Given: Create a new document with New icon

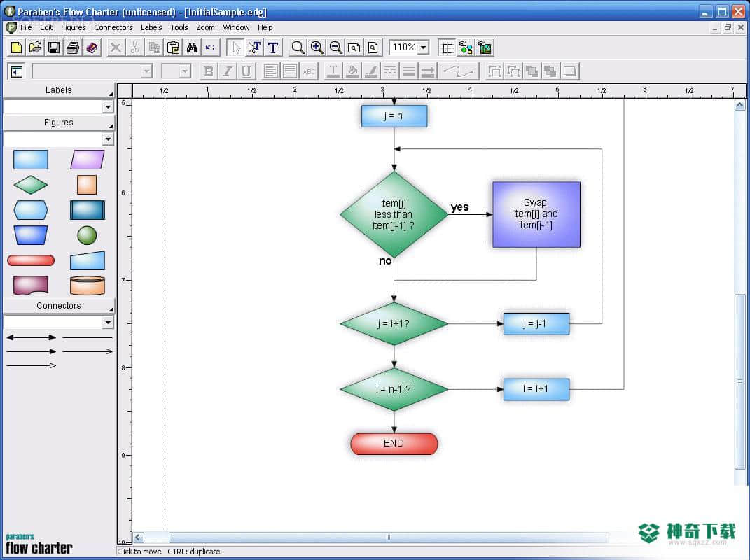Looking at the screenshot, I should pyautogui.click(x=16, y=48).
